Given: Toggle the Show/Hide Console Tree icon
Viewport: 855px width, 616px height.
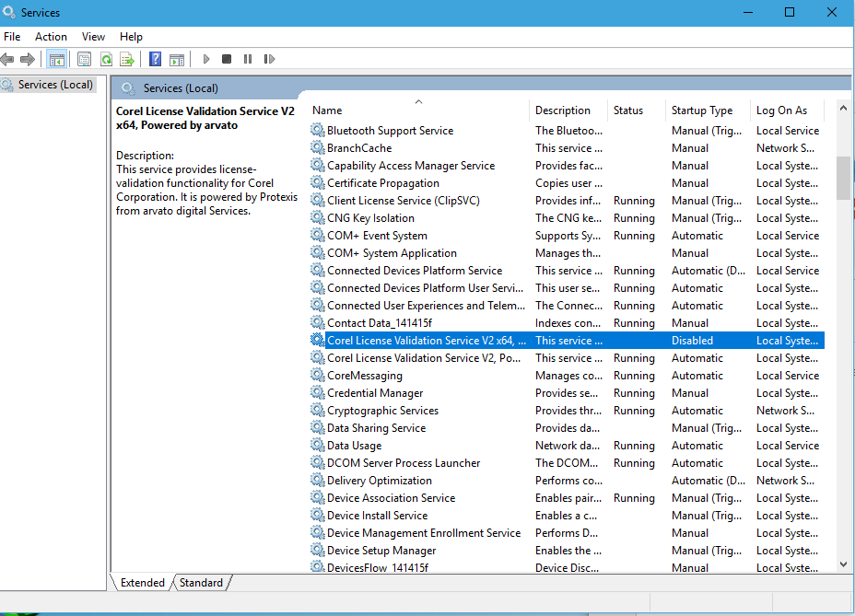Looking at the screenshot, I should [57, 58].
